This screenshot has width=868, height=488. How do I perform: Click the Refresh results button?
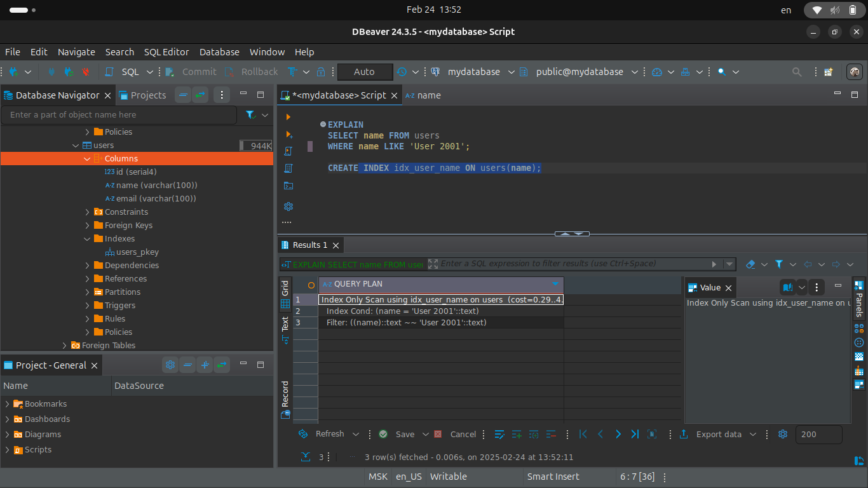tap(322, 434)
